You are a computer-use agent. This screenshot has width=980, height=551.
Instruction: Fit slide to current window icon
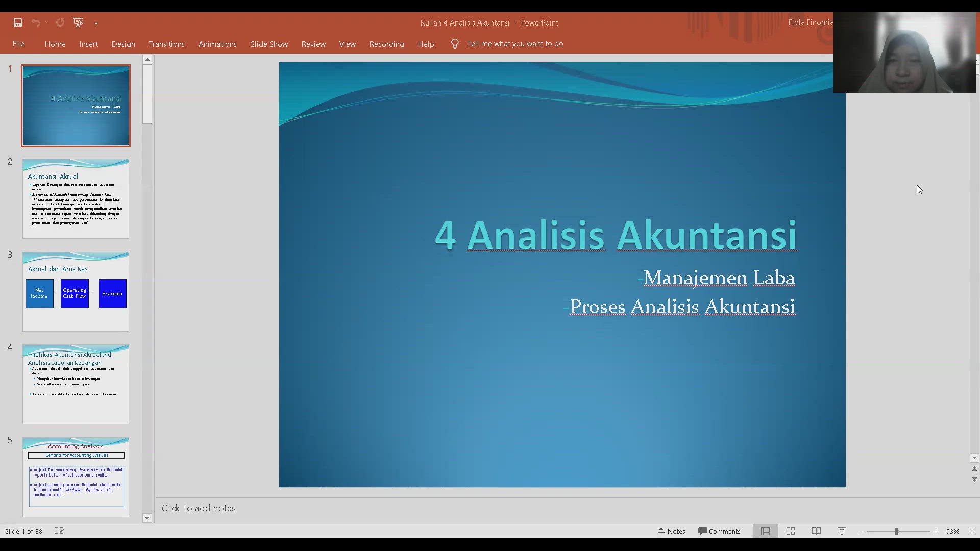[x=972, y=531]
